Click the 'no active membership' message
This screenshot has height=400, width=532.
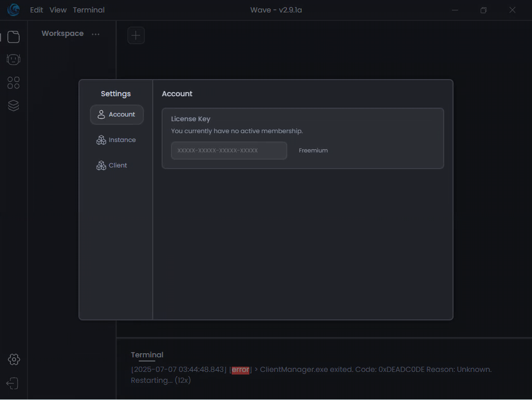[237, 131]
